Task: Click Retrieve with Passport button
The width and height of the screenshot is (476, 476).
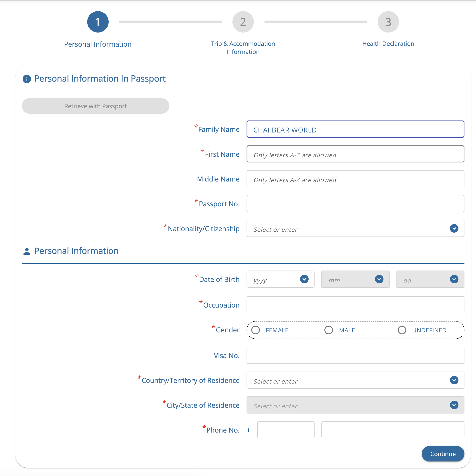Action: (95, 106)
